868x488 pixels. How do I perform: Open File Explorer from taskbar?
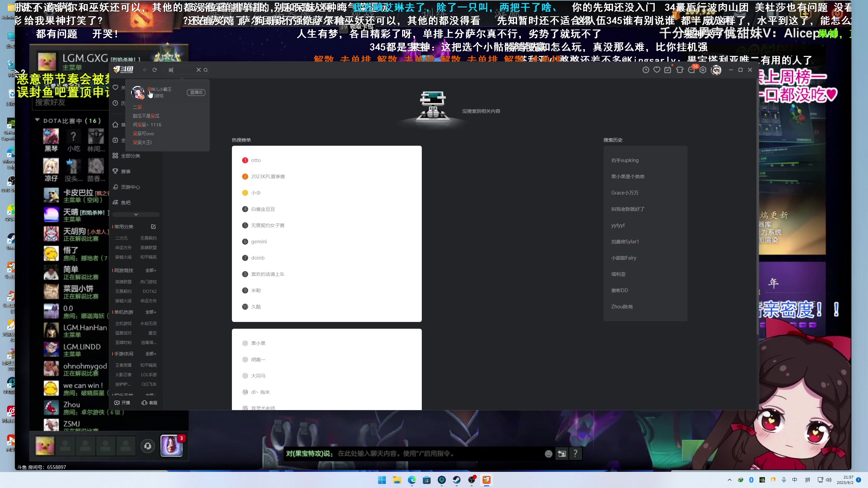click(x=397, y=480)
